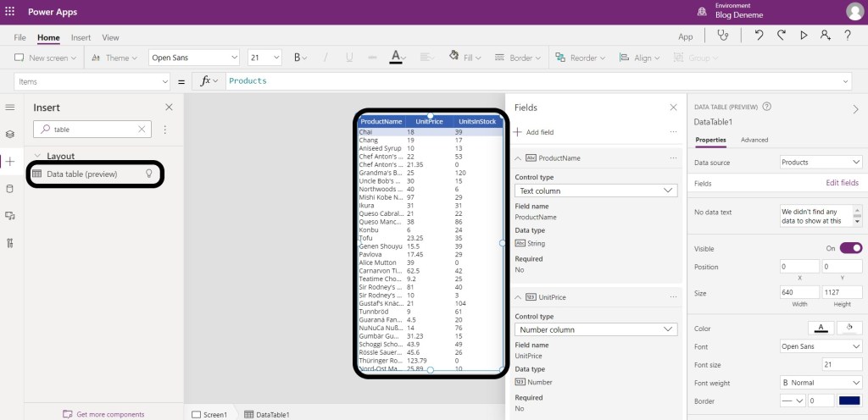868x420 pixels.
Task: Click the Share person icon
Action: (825, 36)
